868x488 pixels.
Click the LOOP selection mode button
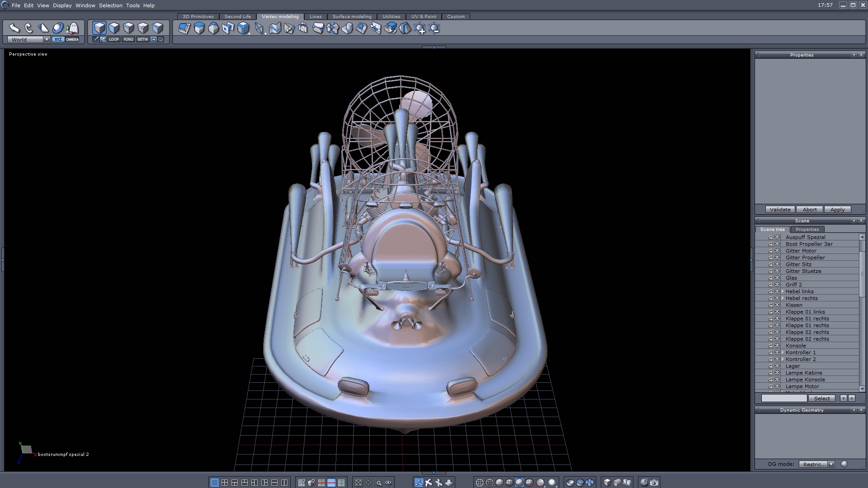114,39
